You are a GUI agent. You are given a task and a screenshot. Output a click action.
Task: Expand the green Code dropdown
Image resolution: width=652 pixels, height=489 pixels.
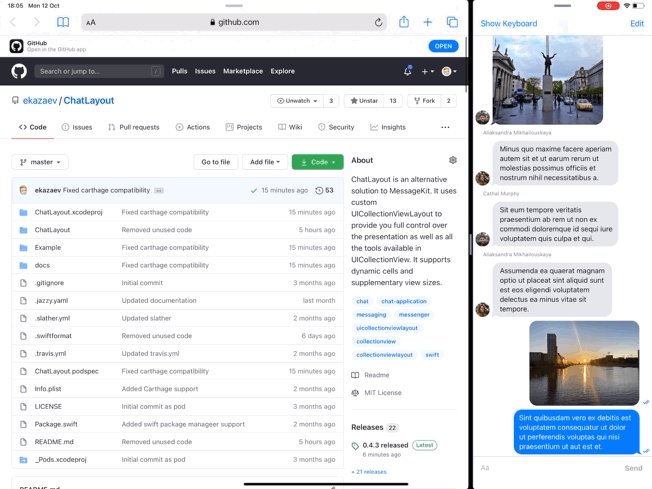(x=318, y=162)
